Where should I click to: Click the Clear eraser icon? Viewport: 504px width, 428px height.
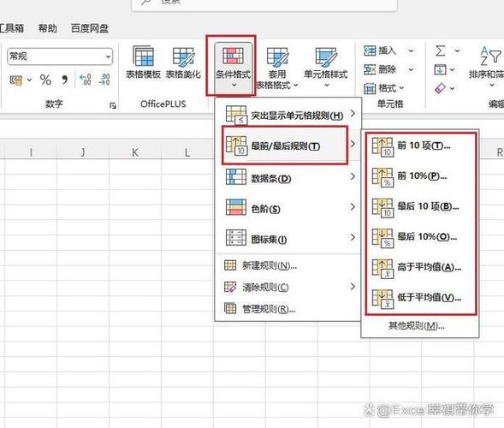click(440, 88)
